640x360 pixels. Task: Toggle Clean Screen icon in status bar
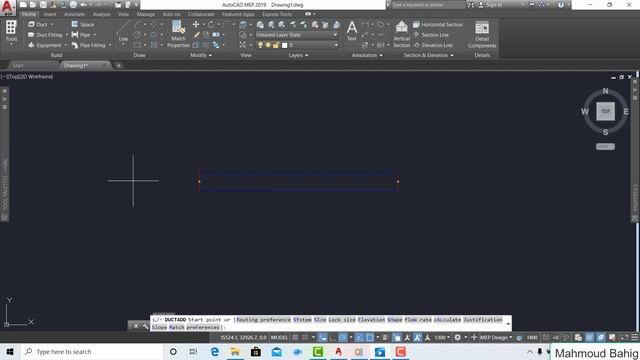pyautogui.click(x=624, y=338)
